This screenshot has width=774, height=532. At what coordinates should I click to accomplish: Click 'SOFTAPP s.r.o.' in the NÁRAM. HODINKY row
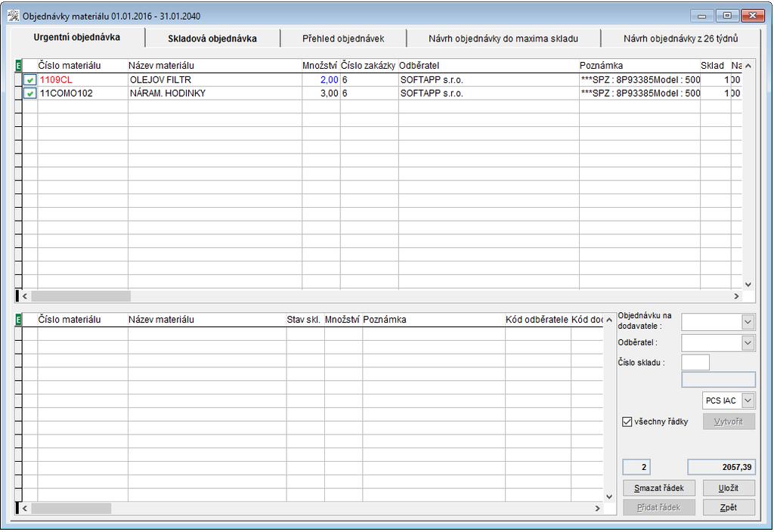(x=489, y=93)
